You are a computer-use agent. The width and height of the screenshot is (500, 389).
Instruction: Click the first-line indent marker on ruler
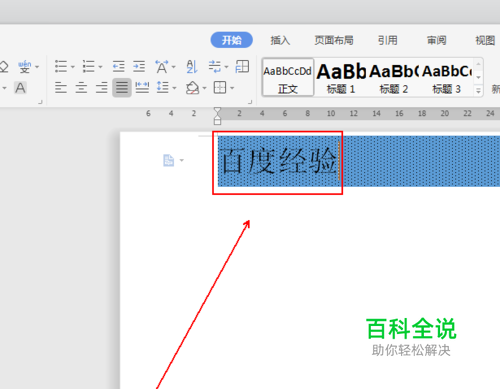(217, 110)
